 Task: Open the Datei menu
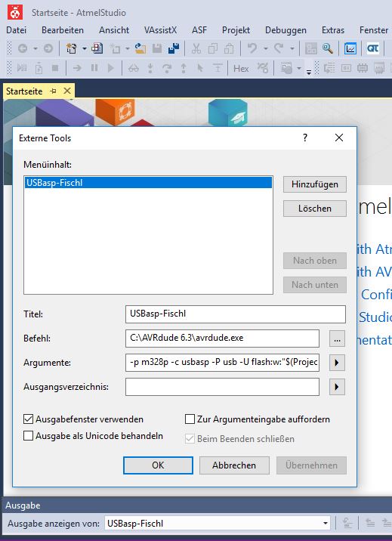[16, 30]
